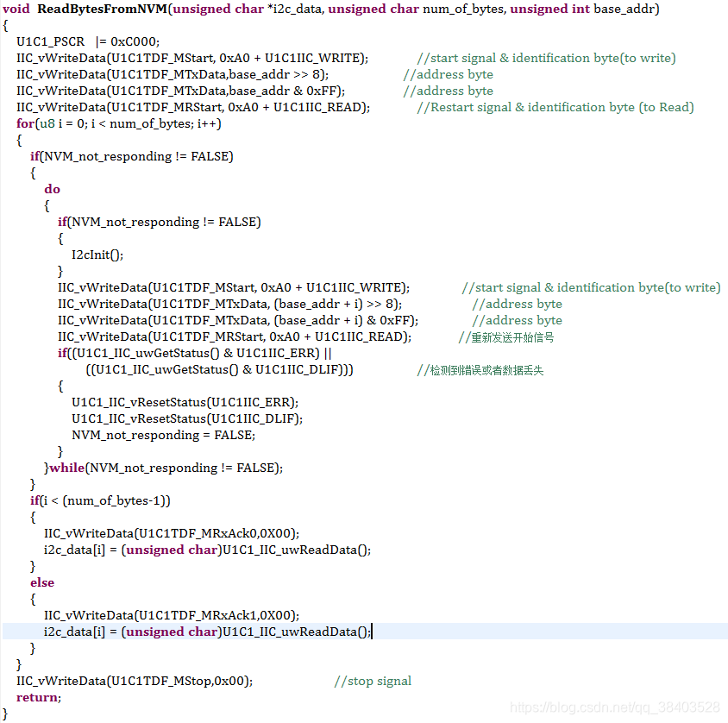This screenshot has height=723, width=728.
Task: Click 'U1C1_IIC_vResetStatus(U1C1IIC_DLIF);' line
Action: [187, 418]
